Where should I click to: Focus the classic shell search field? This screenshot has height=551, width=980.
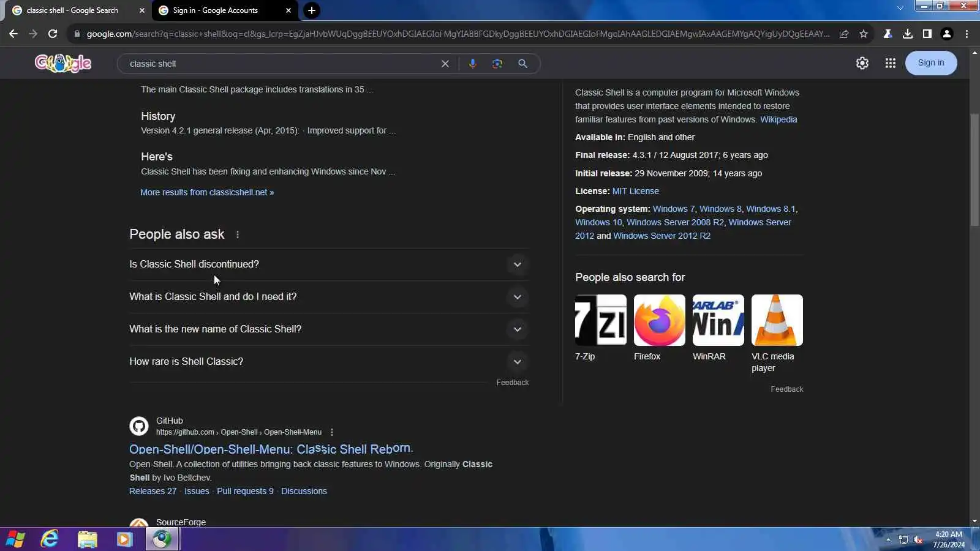tap(282, 64)
